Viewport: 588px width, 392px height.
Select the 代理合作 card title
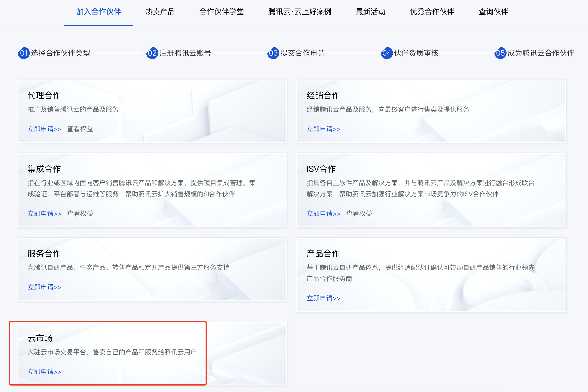point(44,95)
